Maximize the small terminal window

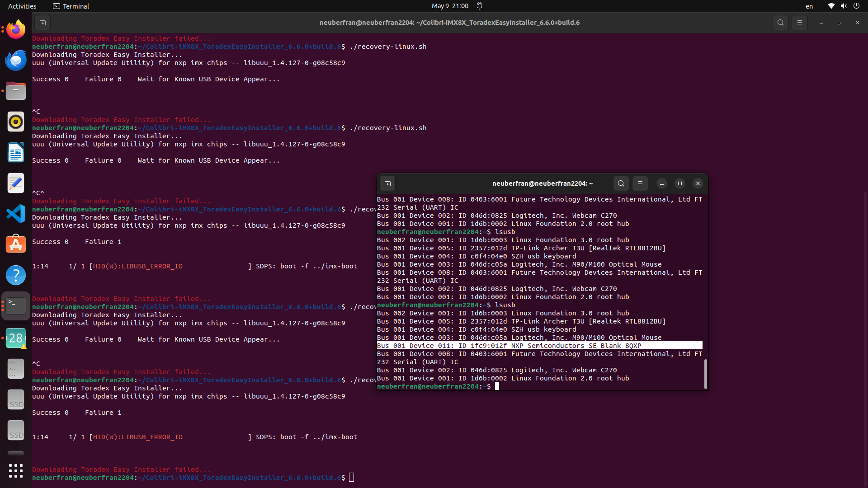(x=679, y=183)
